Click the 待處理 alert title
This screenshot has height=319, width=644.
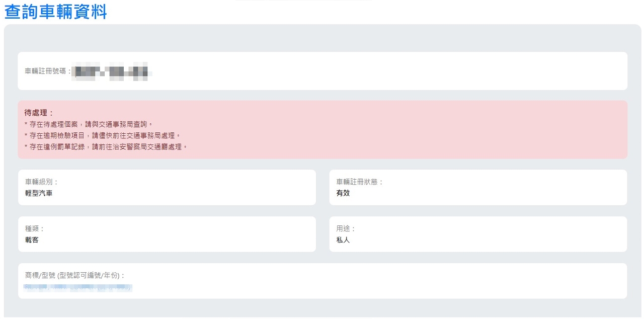pos(39,113)
